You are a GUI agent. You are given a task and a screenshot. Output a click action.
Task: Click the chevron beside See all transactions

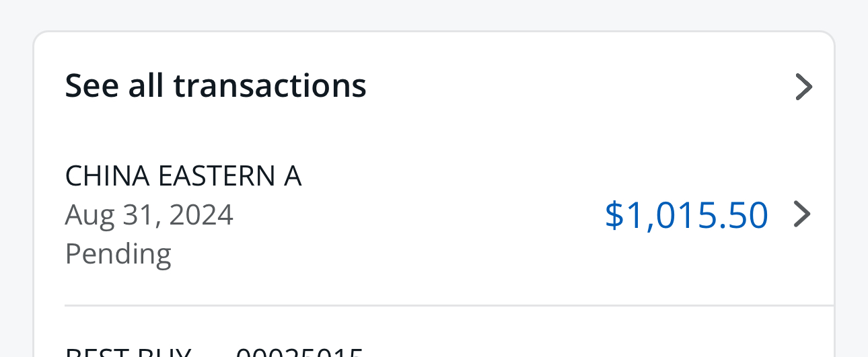(803, 87)
